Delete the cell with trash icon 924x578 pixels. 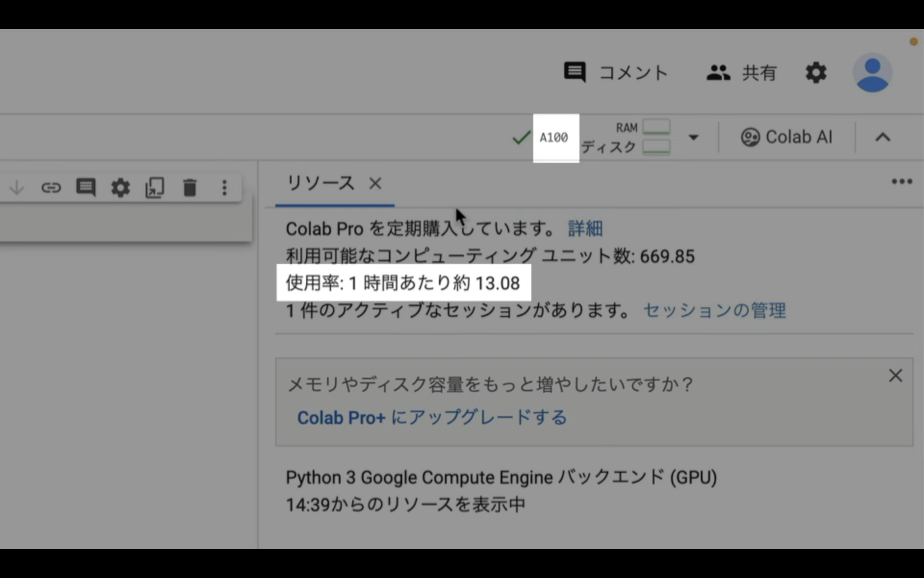click(x=190, y=187)
